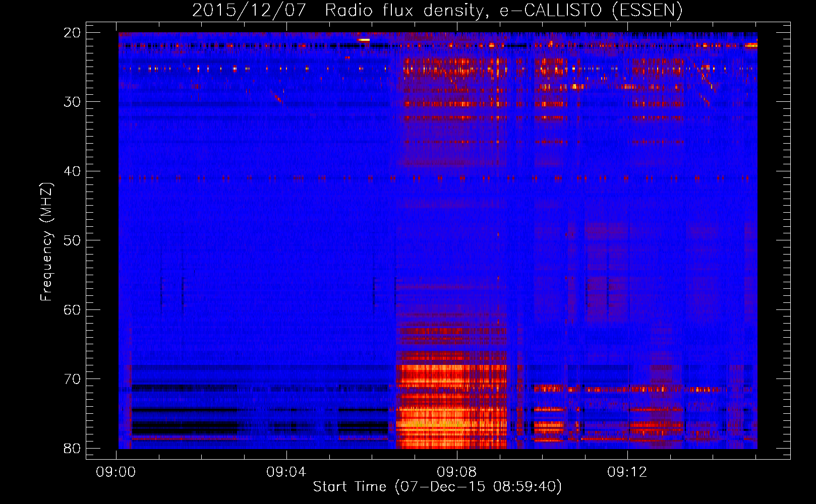Click the date "2015/12/07" in the title
The height and width of the screenshot is (504, 816).
pyautogui.click(x=249, y=10)
